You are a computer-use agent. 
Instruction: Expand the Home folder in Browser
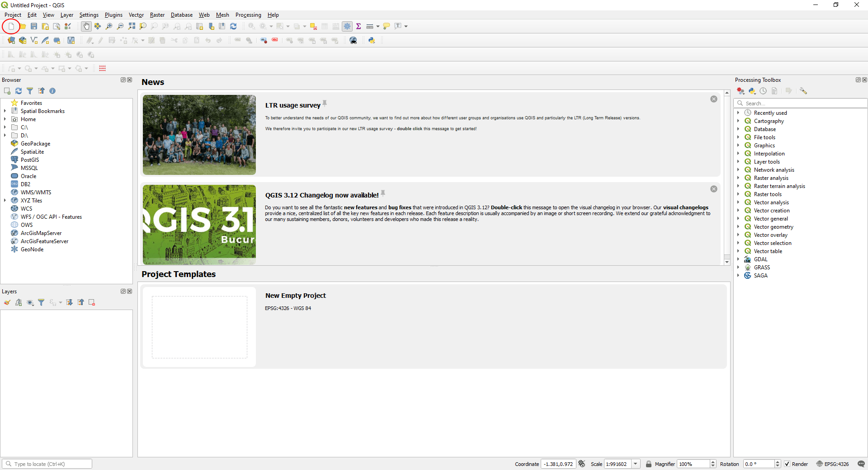pos(5,119)
